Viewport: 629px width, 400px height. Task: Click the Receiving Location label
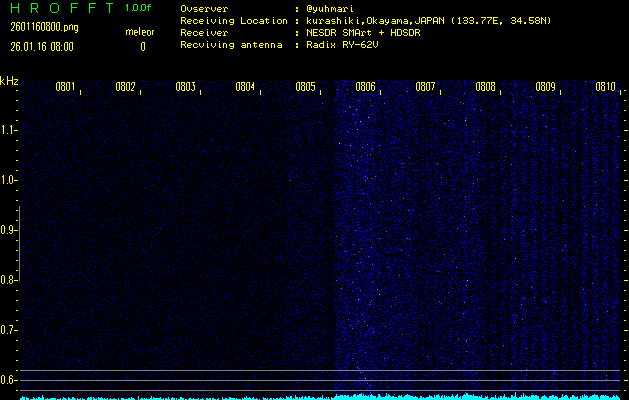pos(234,21)
